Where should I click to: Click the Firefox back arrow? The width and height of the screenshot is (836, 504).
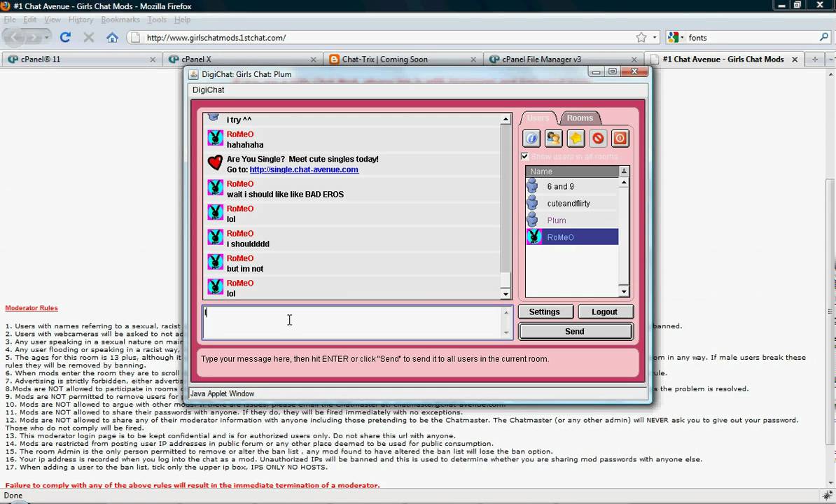(x=15, y=37)
